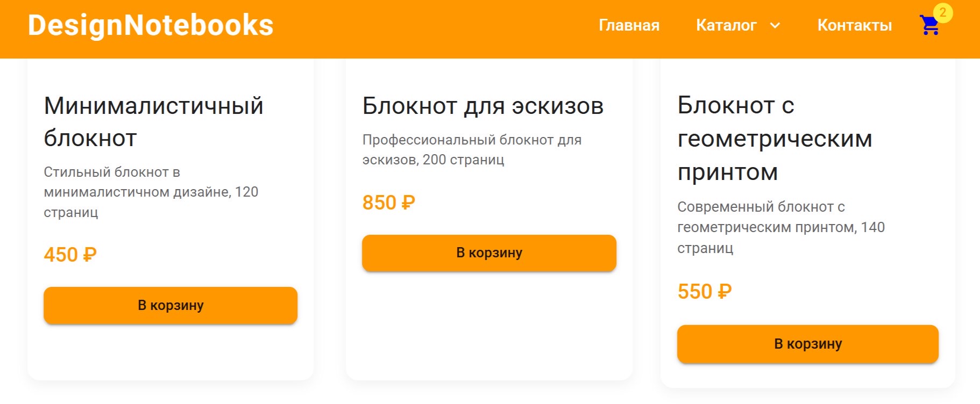The height and width of the screenshot is (404, 980).
Task: Open the shopping cart icon
Action: 929,25
